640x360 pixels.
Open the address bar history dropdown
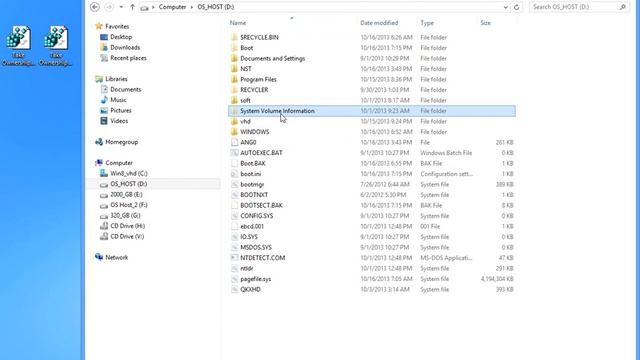point(506,7)
